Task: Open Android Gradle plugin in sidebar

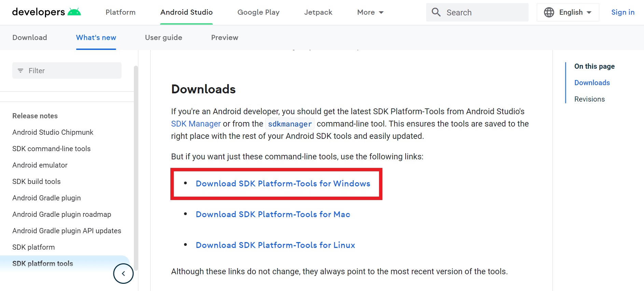Action: pos(47,198)
